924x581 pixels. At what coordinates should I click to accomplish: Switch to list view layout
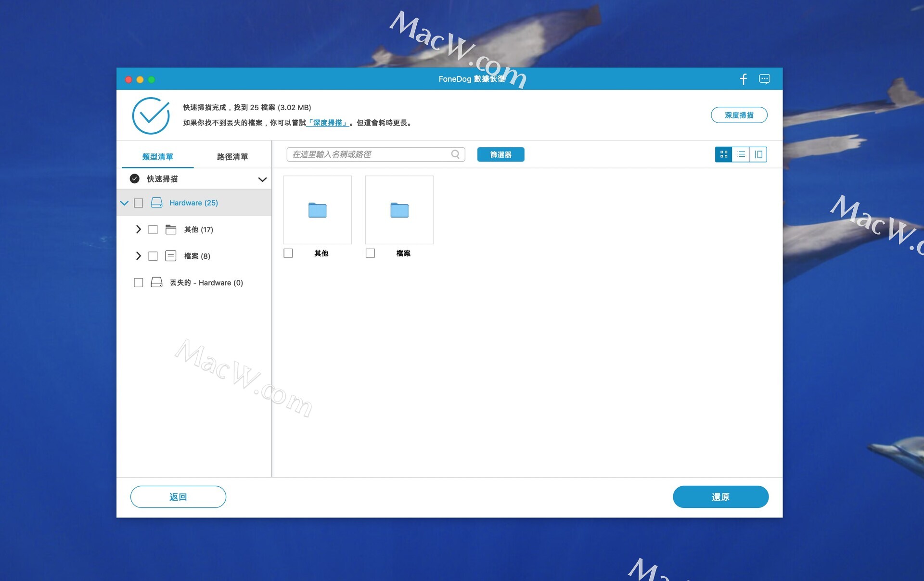pos(741,154)
